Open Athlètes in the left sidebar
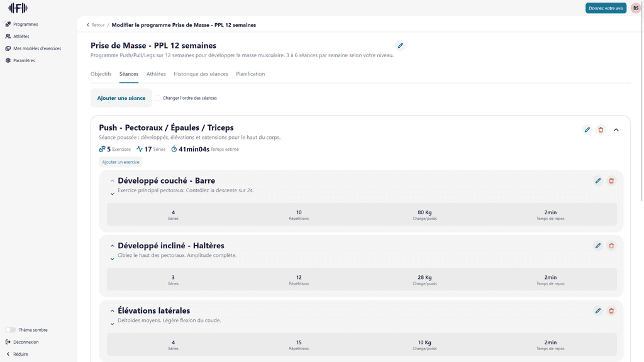Screen dimensions: 644x362 point(21,36)
